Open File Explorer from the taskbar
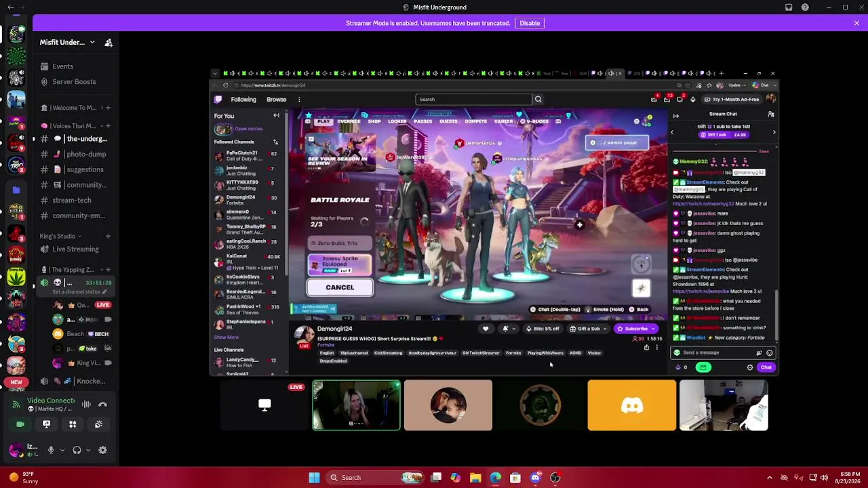 point(475,478)
